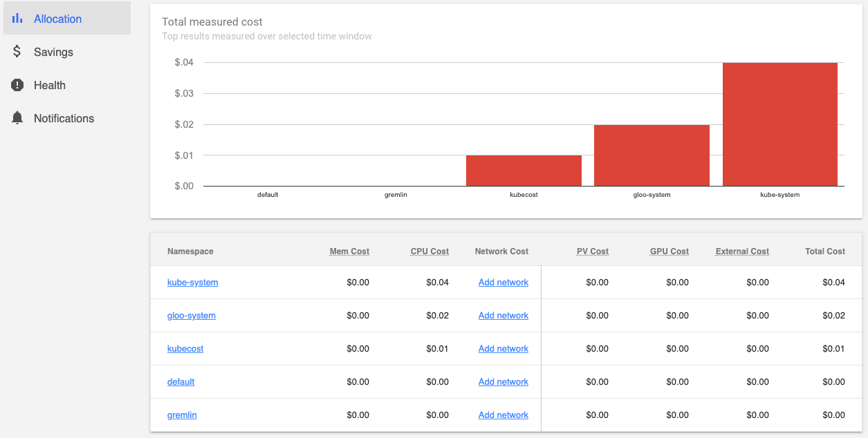Viewport: 868px width, 438px height.
Task: Open the Notifications section from the sidebar
Action: click(x=64, y=117)
